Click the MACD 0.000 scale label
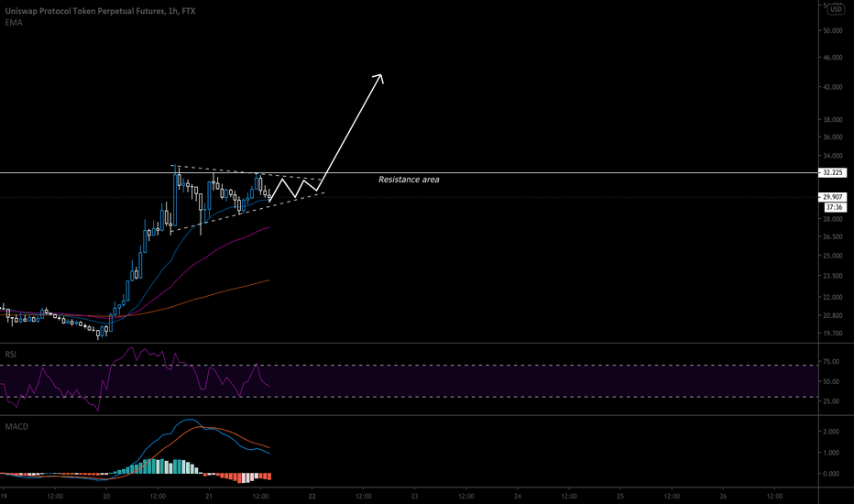This screenshot has height=504, width=854. click(x=831, y=474)
